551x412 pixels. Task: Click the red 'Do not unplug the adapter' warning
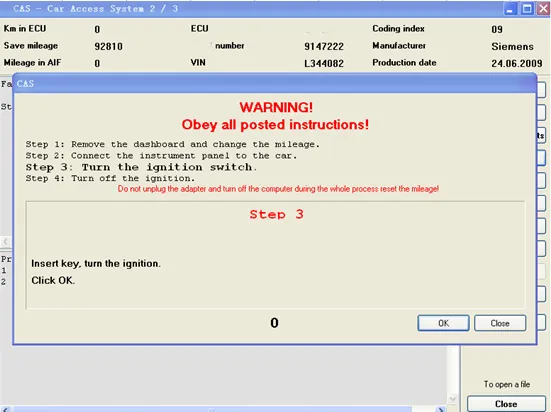(x=278, y=189)
